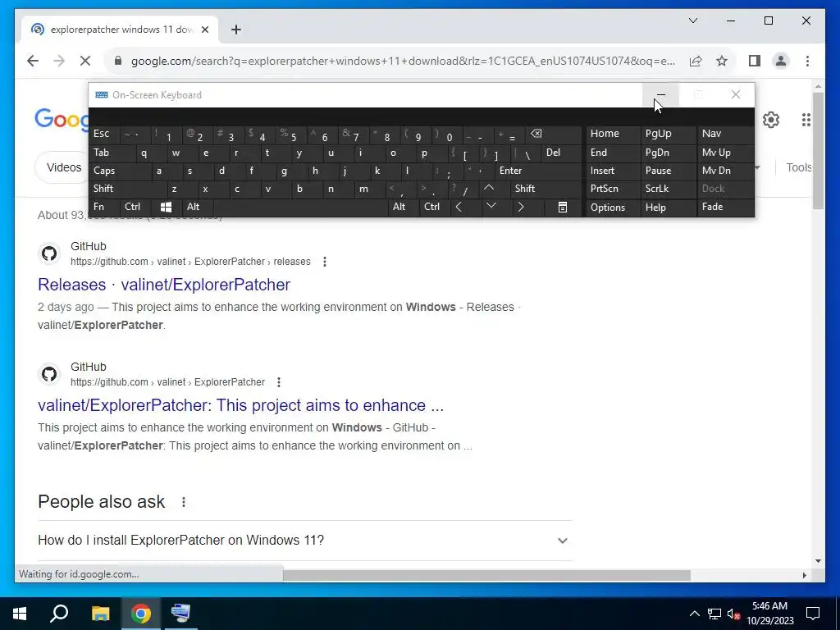Click the Tab key on On-Screen Keyboard
Viewport: 840px width, 630px height.
(112, 153)
